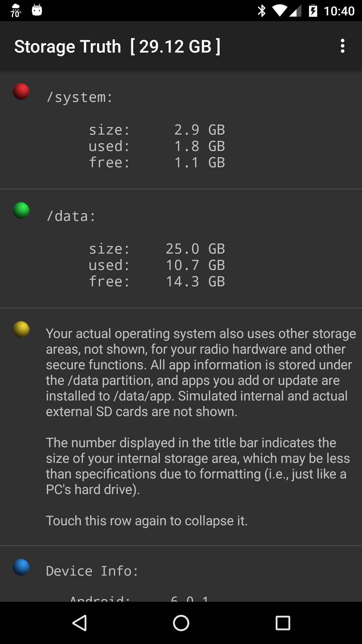Tap the Bluetooth status bar icon
Screen dimensions: 362x644
[x=262, y=11]
